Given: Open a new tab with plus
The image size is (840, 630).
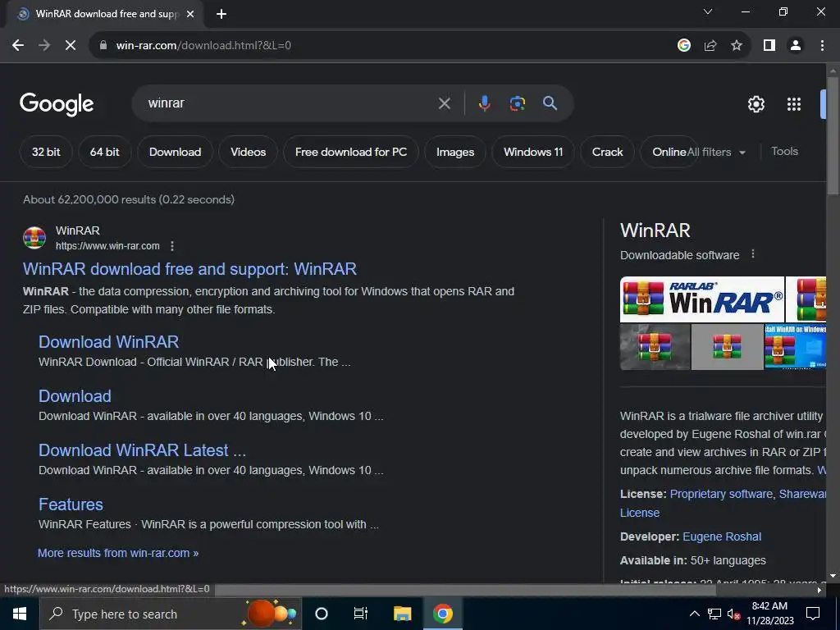Looking at the screenshot, I should [x=221, y=15].
